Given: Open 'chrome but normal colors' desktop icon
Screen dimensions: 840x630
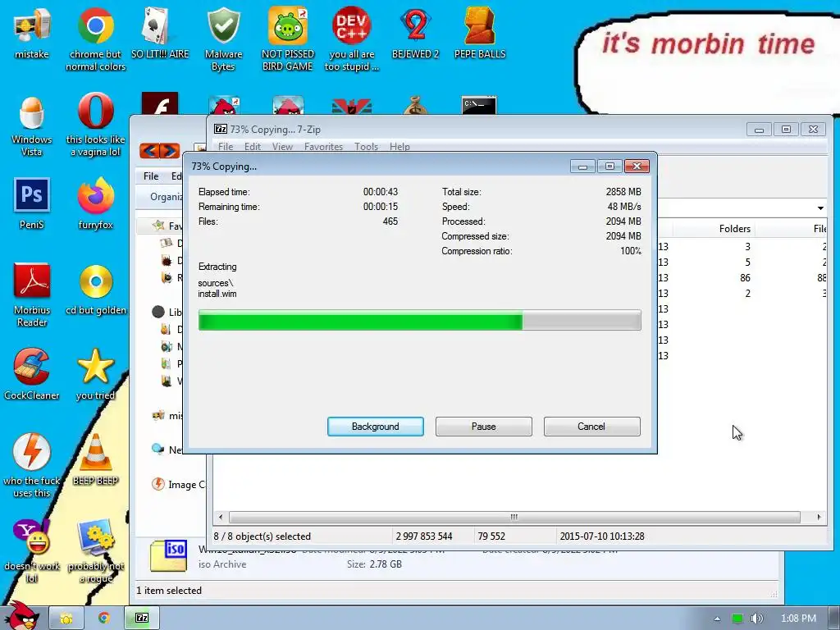Looking at the screenshot, I should 95,39.
